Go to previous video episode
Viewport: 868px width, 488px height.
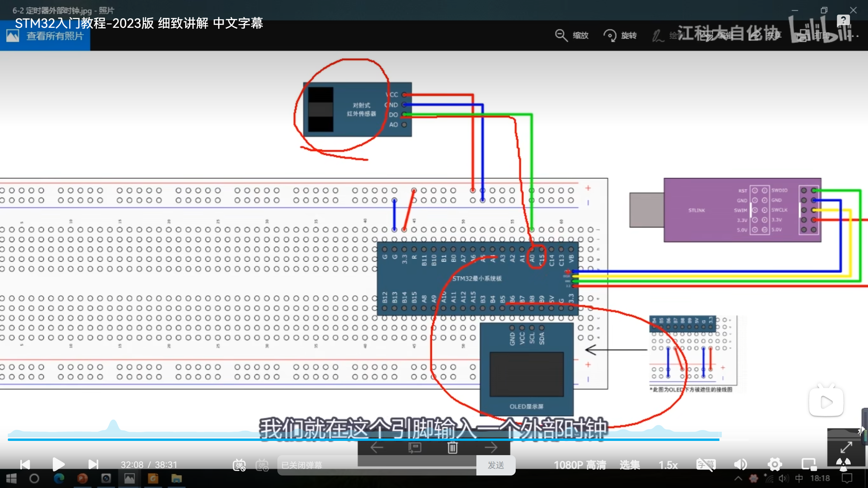tap(25, 464)
